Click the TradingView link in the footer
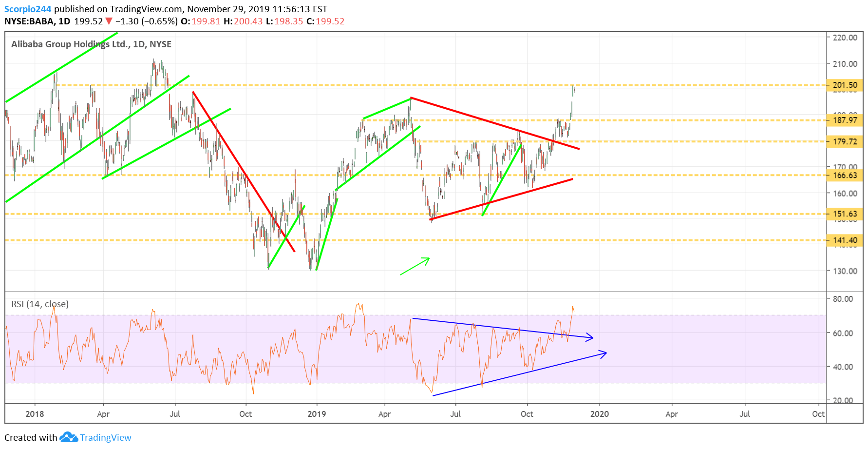The image size is (868, 450). pos(106,437)
